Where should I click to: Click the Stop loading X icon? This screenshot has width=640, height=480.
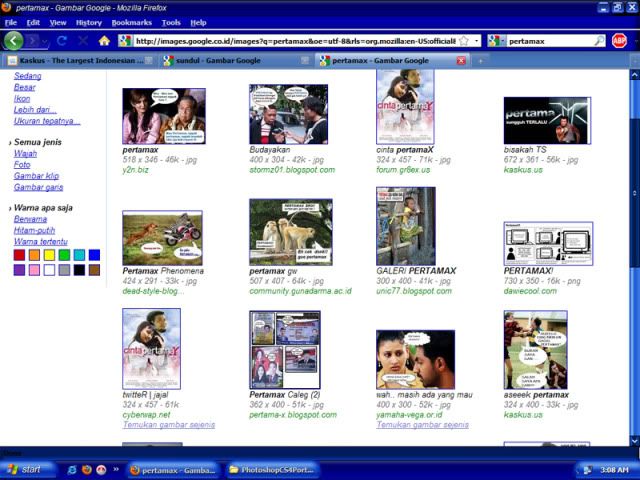coord(83,41)
